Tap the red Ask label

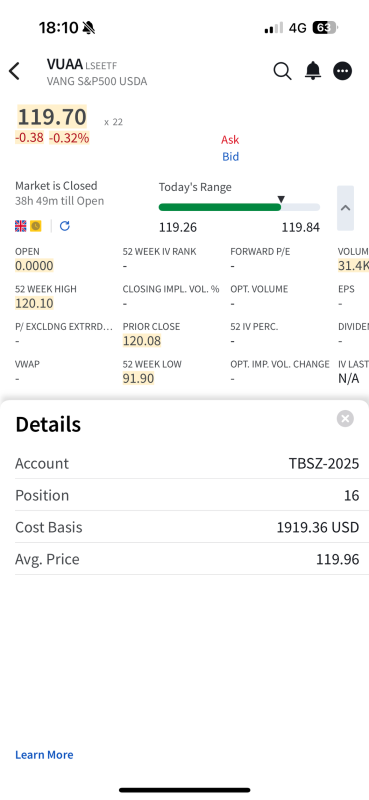pyautogui.click(x=230, y=140)
